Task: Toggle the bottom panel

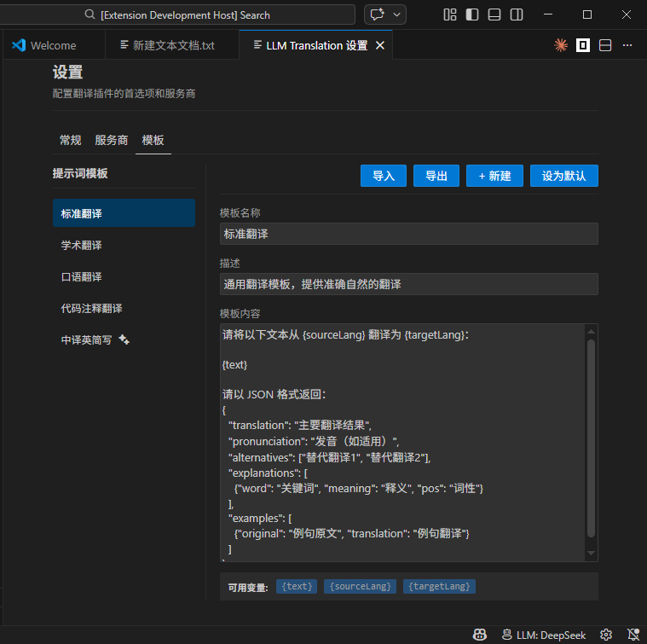Action: (x=494, y=15)
